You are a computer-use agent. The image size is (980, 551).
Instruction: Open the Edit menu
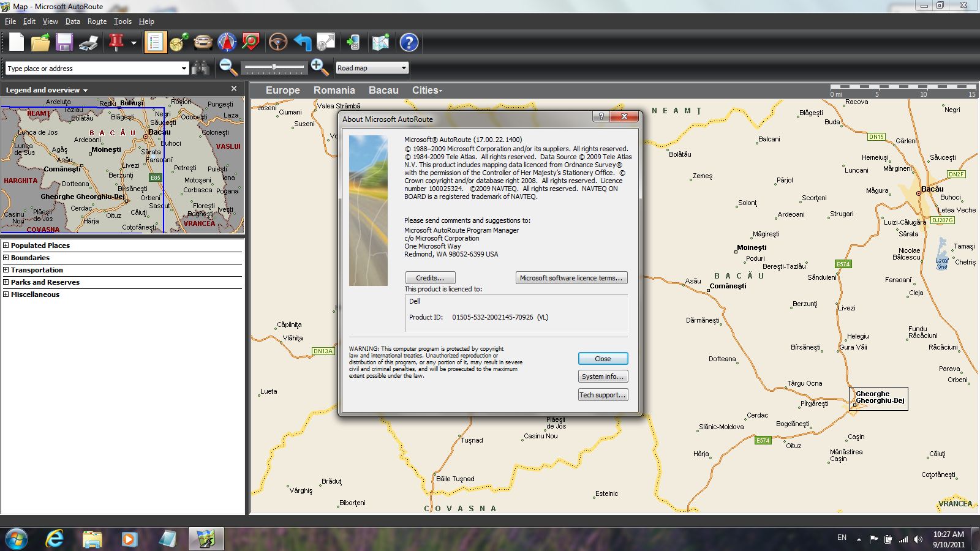tap(29, 21)
